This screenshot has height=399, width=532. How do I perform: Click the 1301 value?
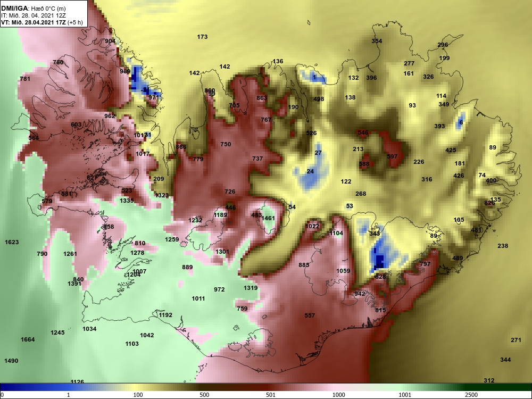222,252
